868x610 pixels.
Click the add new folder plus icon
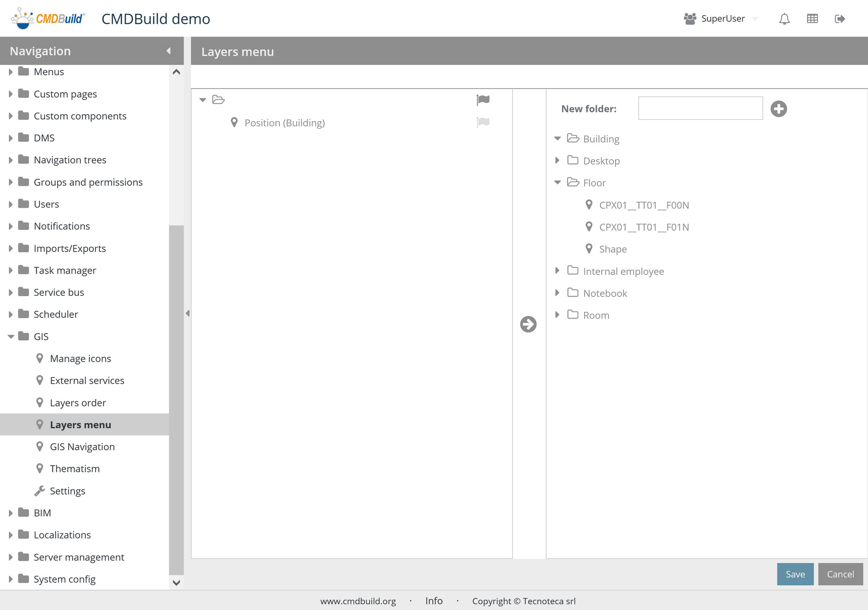778,109
